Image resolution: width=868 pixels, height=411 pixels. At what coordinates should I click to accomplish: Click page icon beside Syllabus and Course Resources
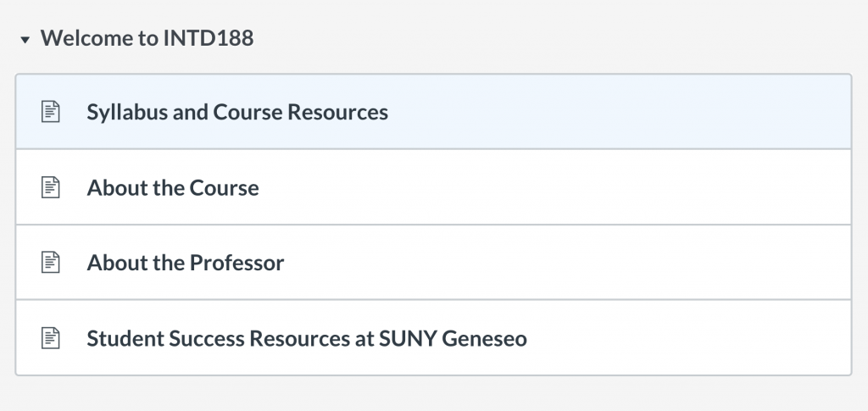50,111
